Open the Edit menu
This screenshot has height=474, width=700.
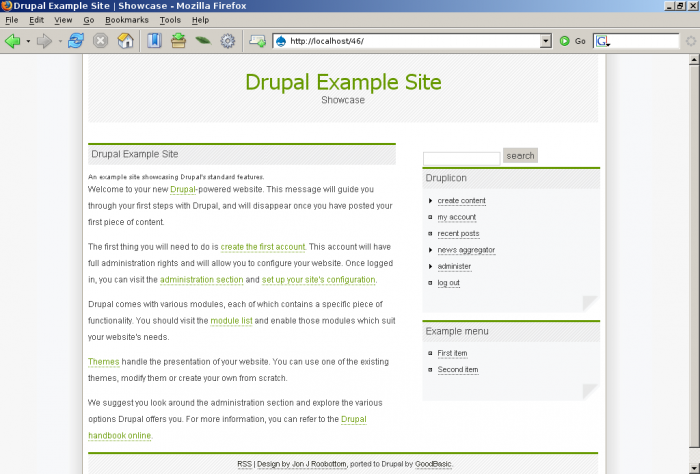(x=36, y=20)
